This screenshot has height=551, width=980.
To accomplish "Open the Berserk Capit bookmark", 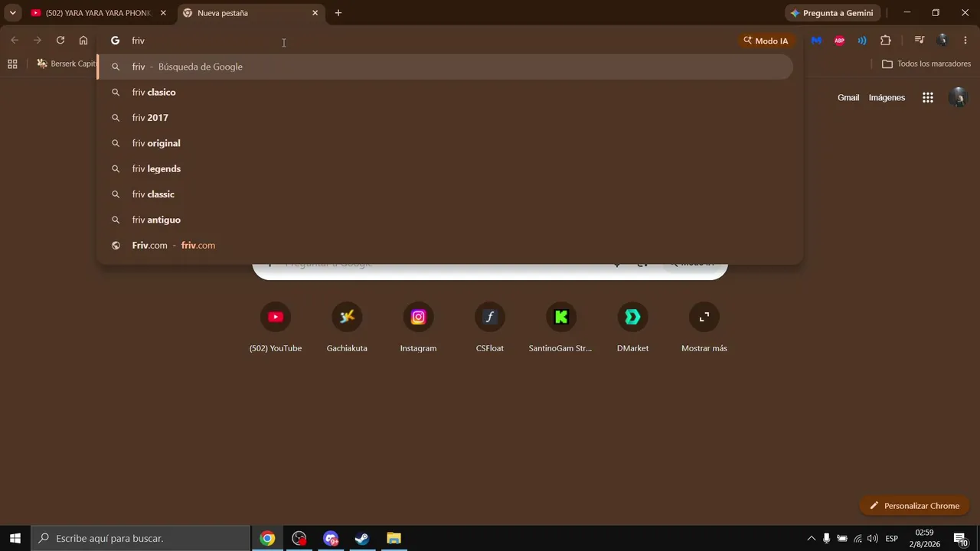I will pos(67,64).
